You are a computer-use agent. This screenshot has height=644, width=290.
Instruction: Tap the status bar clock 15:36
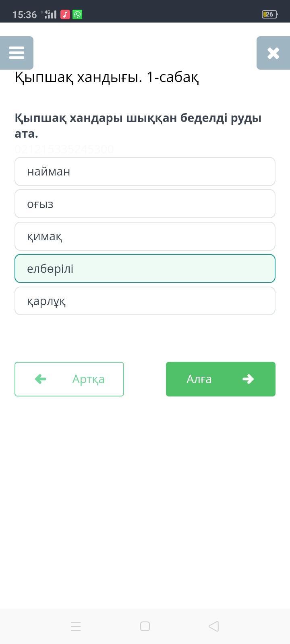25,15
